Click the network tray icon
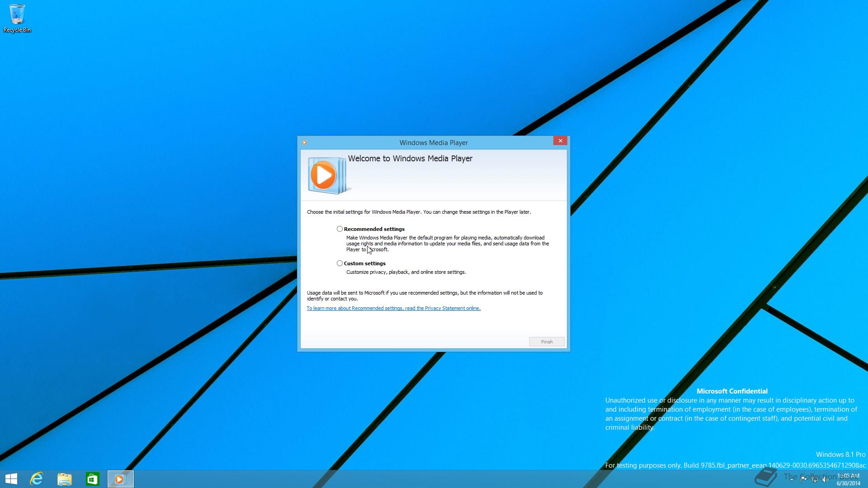 pos(815,479)
